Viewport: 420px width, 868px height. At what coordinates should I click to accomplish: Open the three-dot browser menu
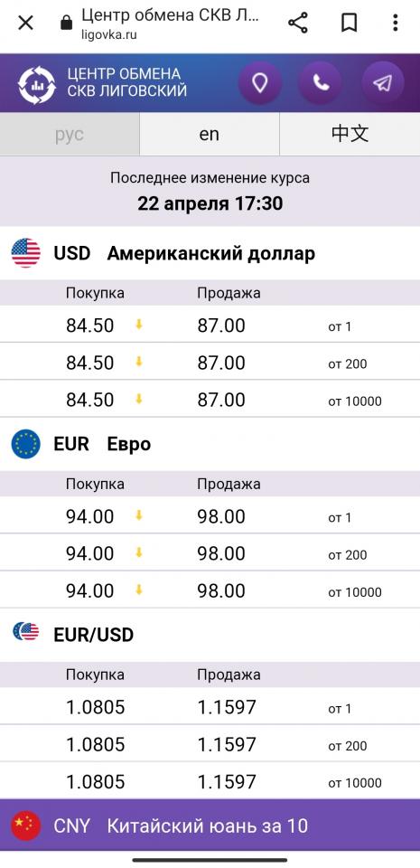tap(395, 23)
